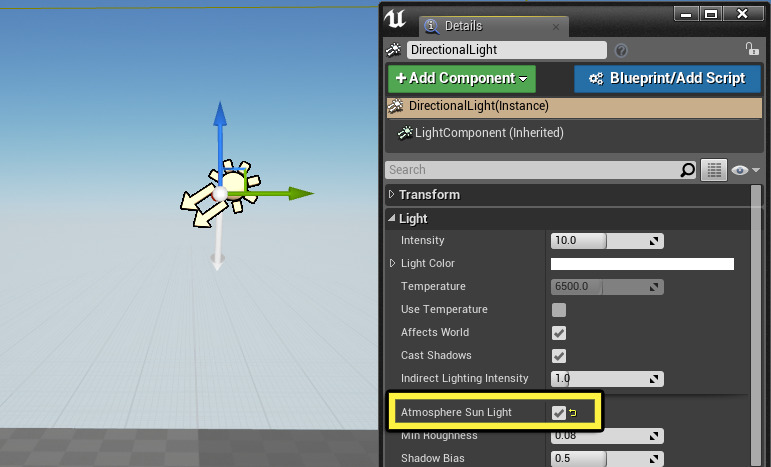Reset Atmosphere Sun Light to default
Viewport: 771px width, 467px height.
click(573, 413)
